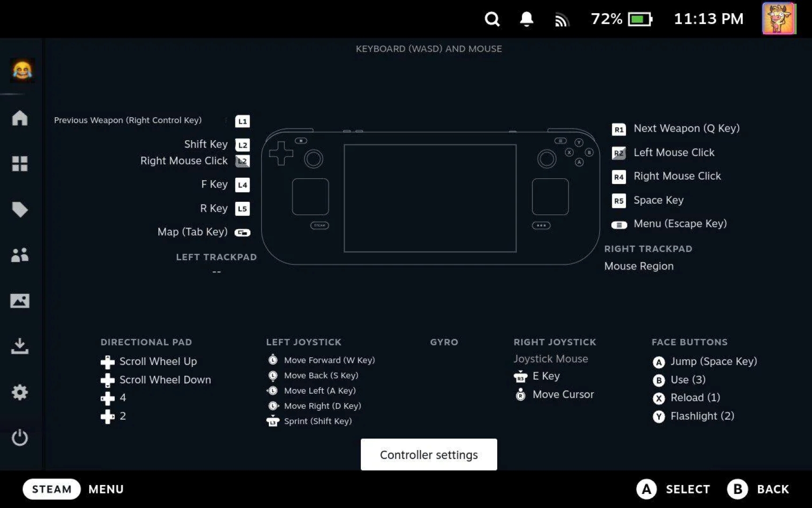
Task: Open the Library grid icon
Action: [x=20, y=164]
